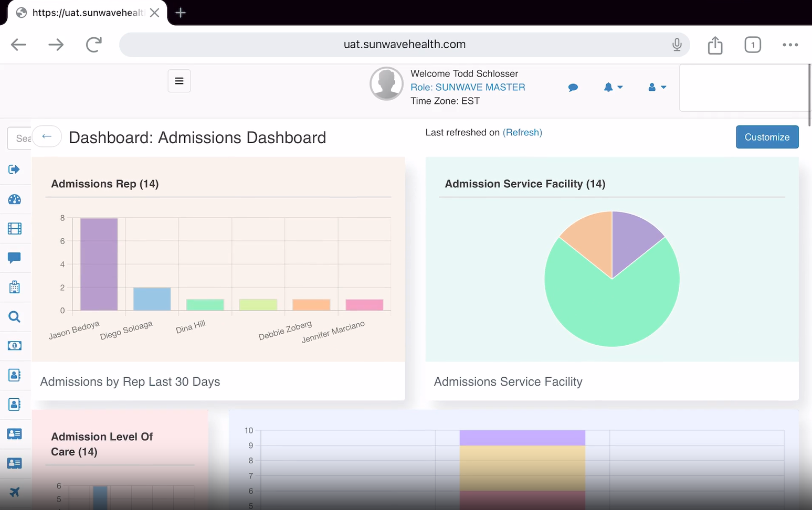Open the chat bubble icon in the sidebar
The image size is (812, 510).
[x=14, y=258]
